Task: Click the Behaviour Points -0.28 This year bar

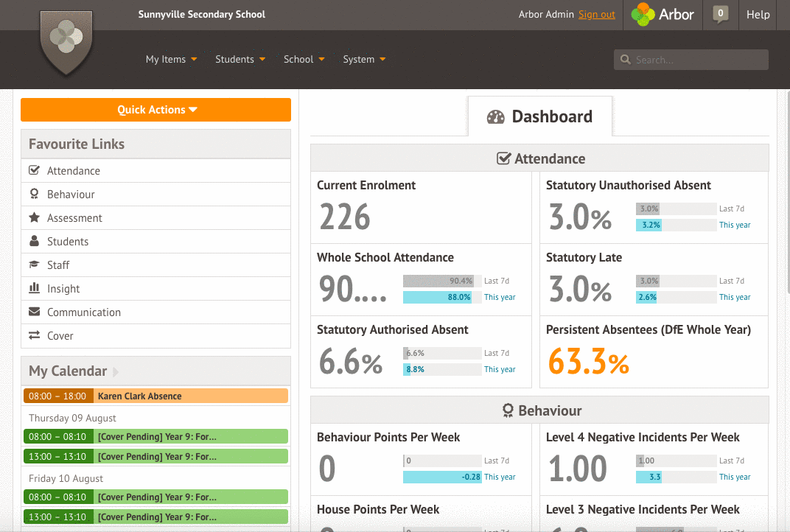Action: coord(442,477)
